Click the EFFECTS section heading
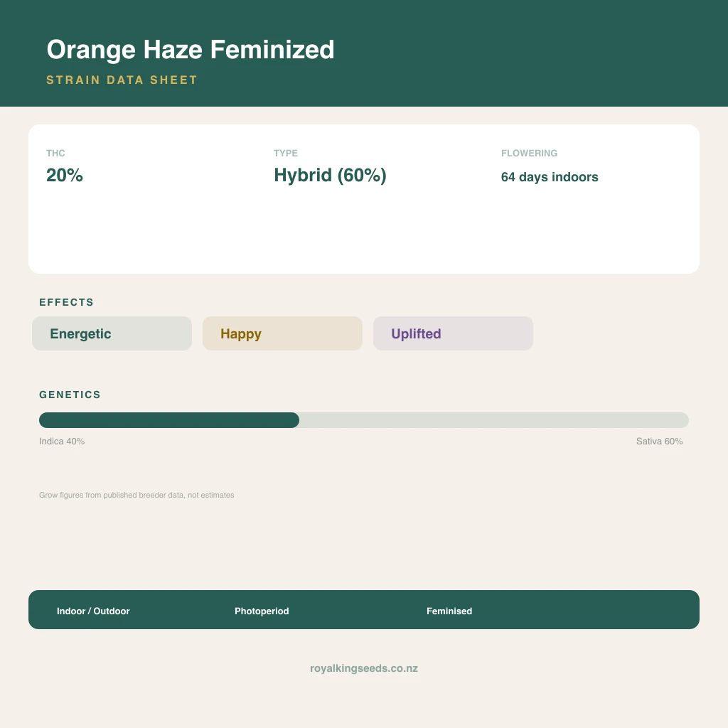 66,302
